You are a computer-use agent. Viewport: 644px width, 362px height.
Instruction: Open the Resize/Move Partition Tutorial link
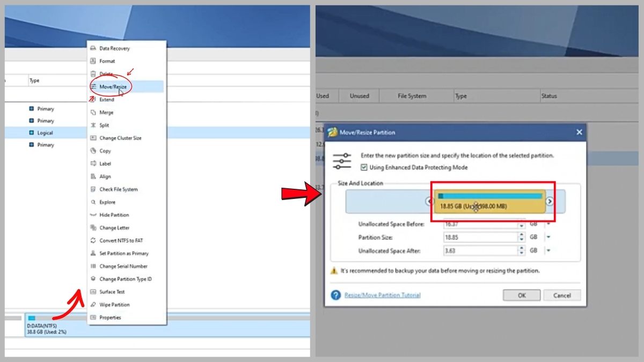click(383, 295)
